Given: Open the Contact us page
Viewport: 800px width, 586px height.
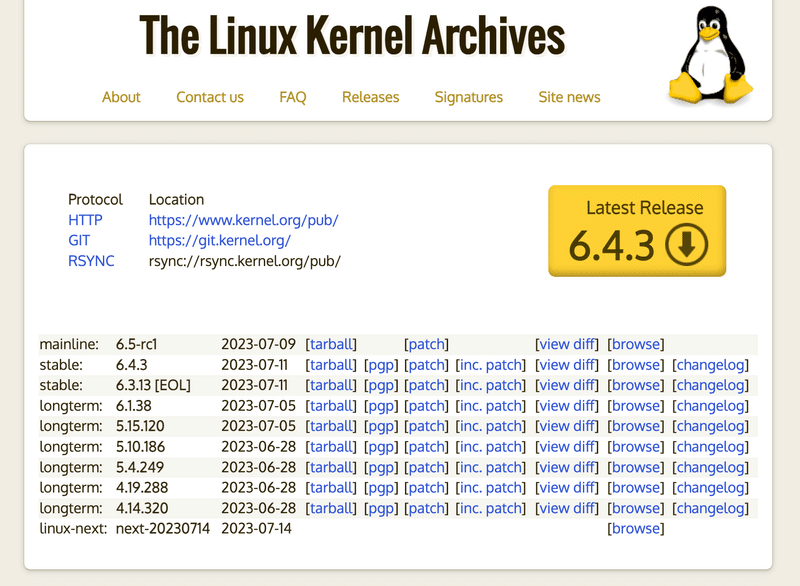Looking at the screenshot, I should coord(210,97).
